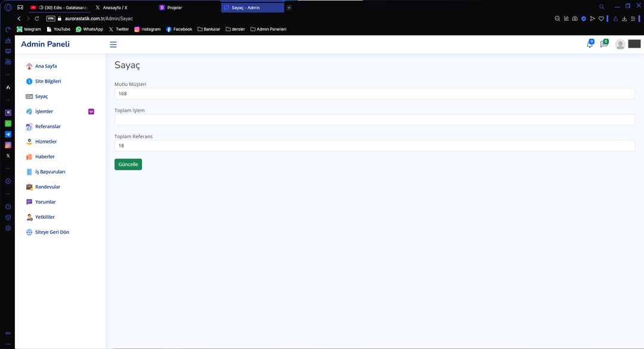The height and width of the screenshot is (349, 644).
Task: Open the Bankalar bookmarks folder
Action: click(x=209, y=29)
